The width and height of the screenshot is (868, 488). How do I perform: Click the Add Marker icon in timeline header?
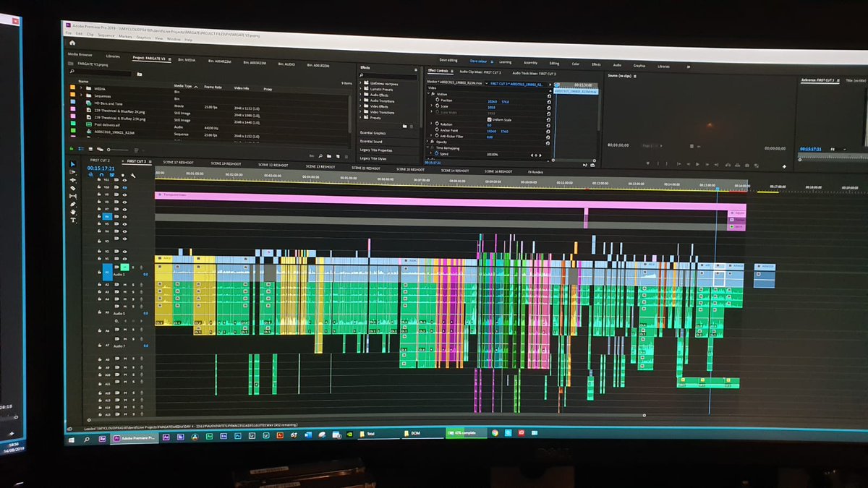point(123,175)
